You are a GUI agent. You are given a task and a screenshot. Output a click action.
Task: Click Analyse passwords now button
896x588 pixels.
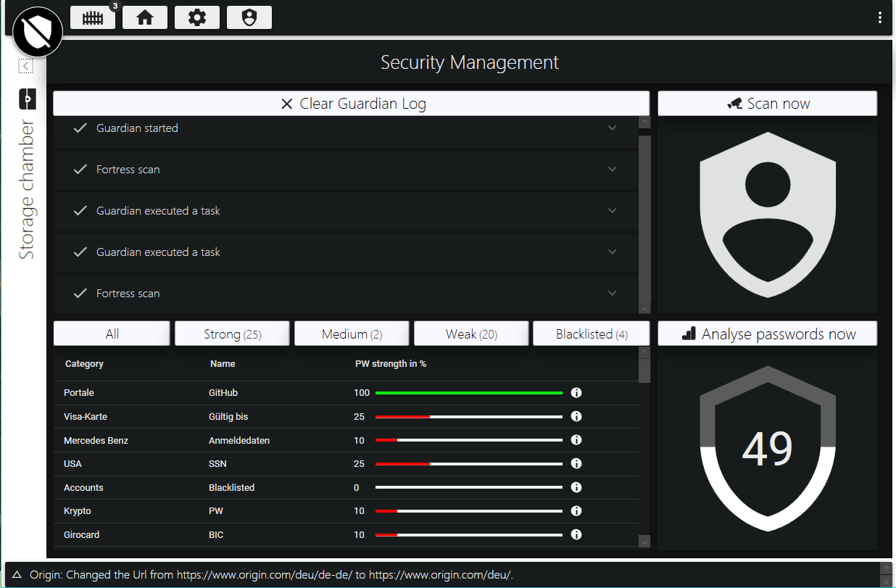[767, 334]
